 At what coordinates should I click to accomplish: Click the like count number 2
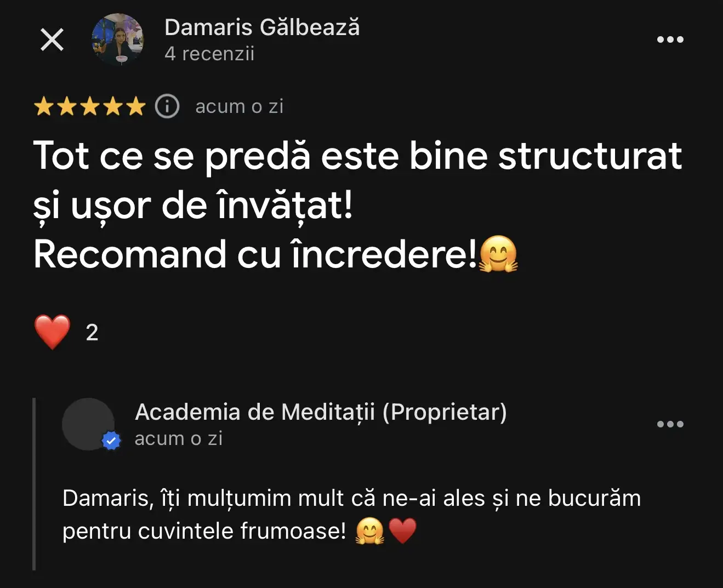pos(92,333)
